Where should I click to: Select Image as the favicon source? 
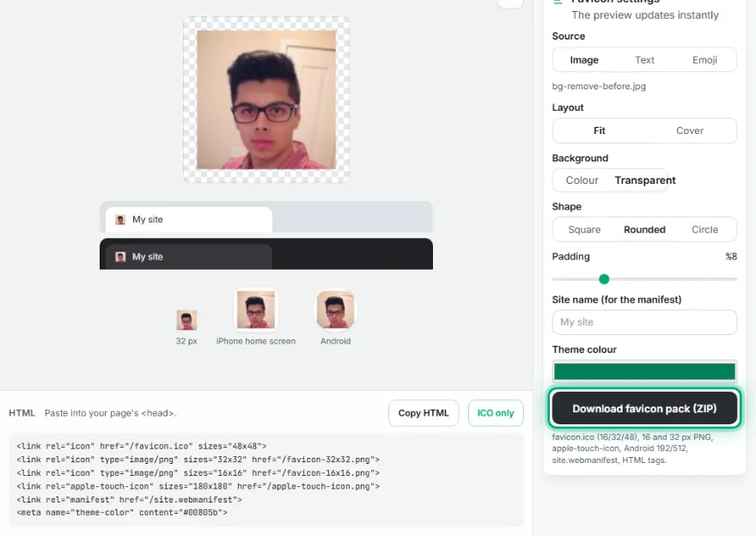(584, 60)
